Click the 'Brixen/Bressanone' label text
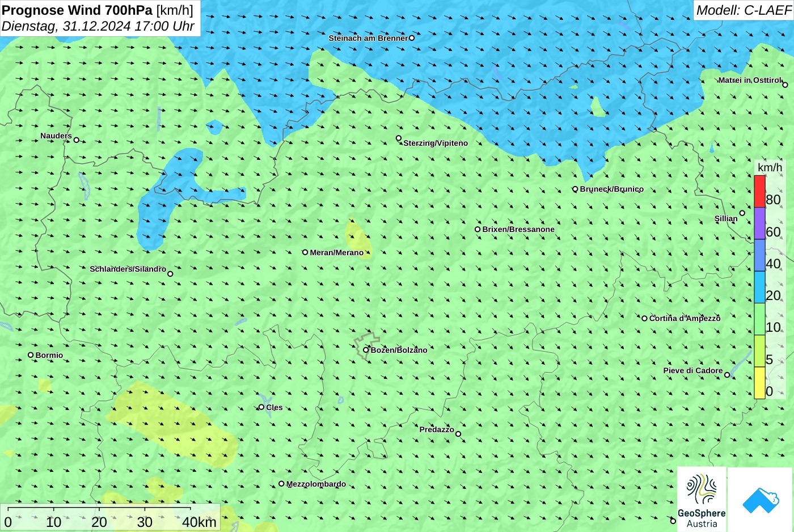794x532 pixels. click(518, 229)
